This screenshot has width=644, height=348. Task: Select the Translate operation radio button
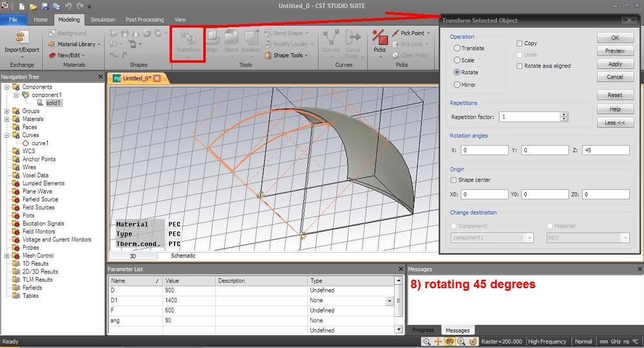pyautogui.click(x=457, y=48)
